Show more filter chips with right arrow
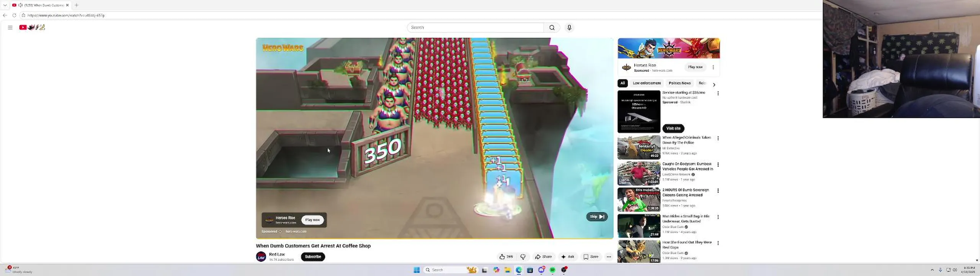The image size is (980, 276). pos(714,85)
